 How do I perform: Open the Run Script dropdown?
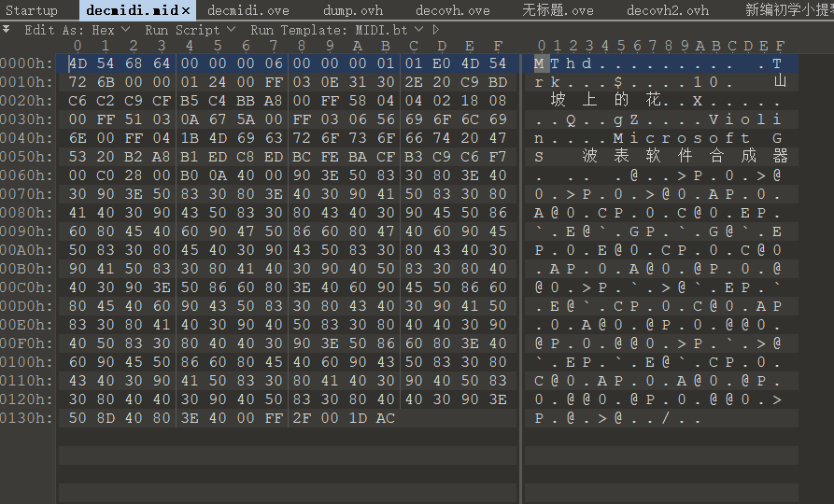[x=190, y=30]
